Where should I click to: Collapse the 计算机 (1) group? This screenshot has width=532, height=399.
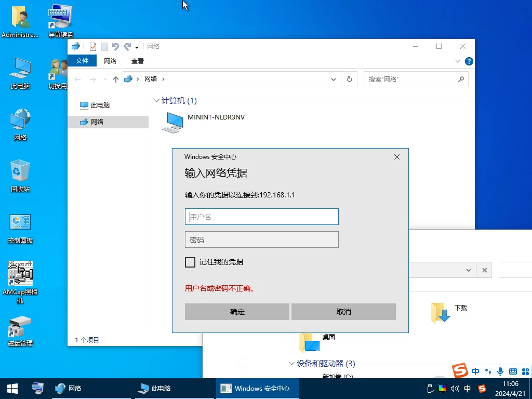[156, 101]
